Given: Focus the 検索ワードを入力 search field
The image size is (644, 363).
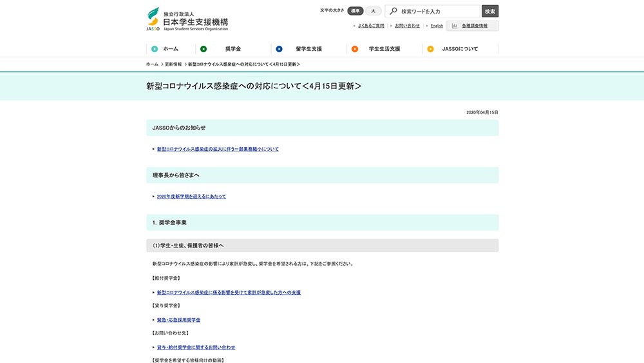Looking at the screenshot, I should pyautogui.click(x=438, y=11).
